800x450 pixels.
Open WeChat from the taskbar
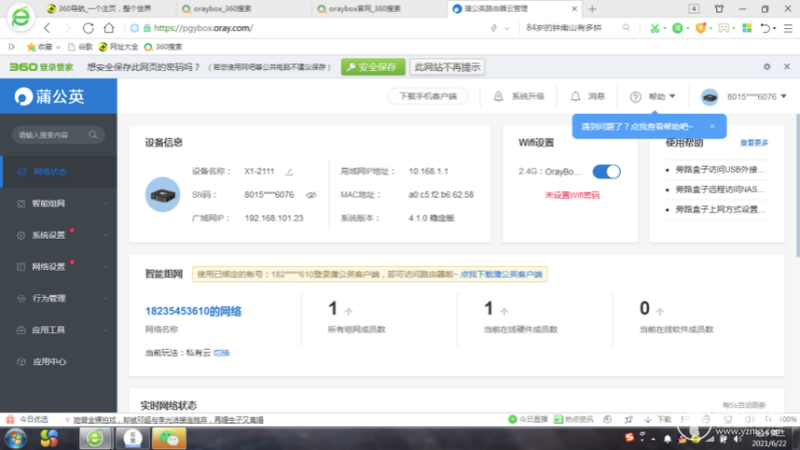click(x=169, y=438)
